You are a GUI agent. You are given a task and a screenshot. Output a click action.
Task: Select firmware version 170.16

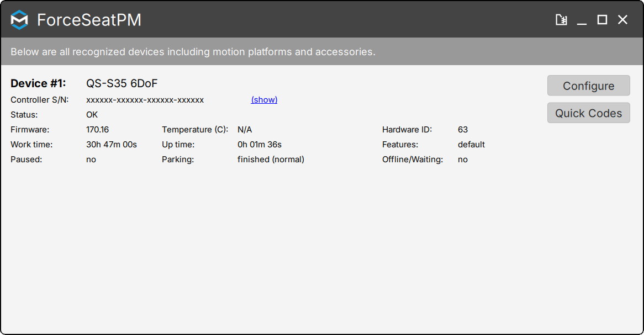pos(97,130)
